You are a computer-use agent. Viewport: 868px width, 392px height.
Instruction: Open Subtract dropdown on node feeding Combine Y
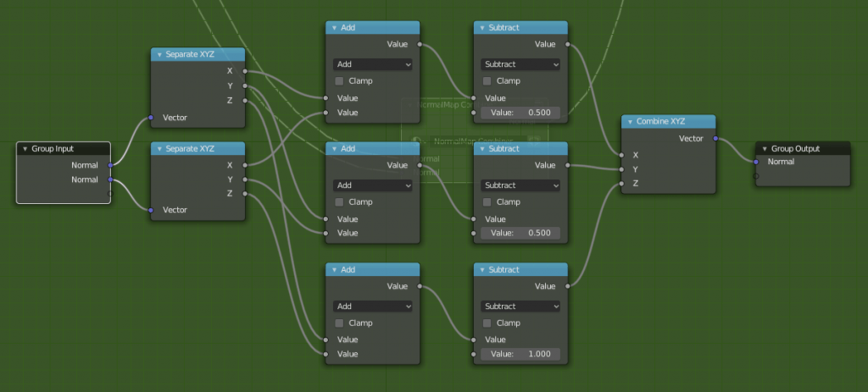coord(520,185)
